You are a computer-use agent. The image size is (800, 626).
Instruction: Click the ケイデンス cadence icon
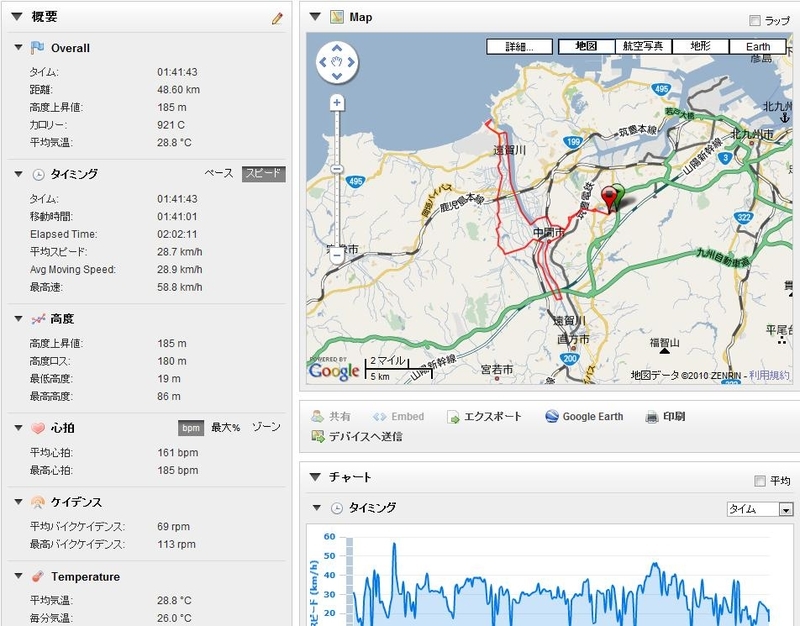point(38,503)
